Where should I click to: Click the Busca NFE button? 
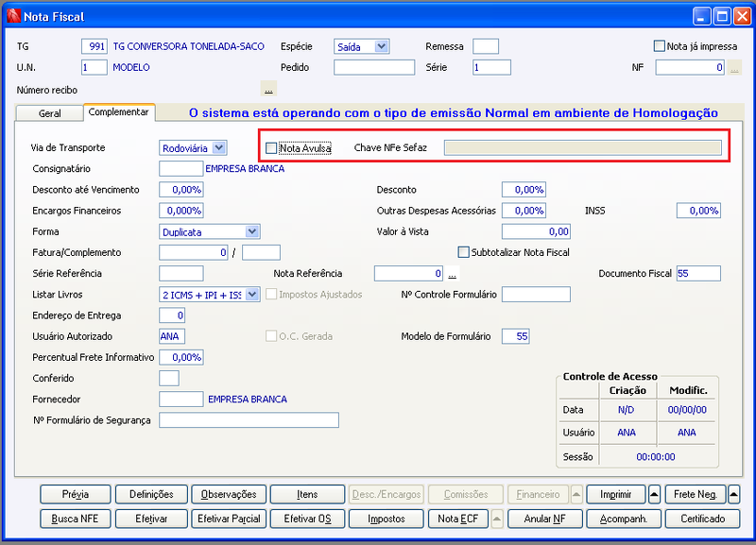point(76,519)
